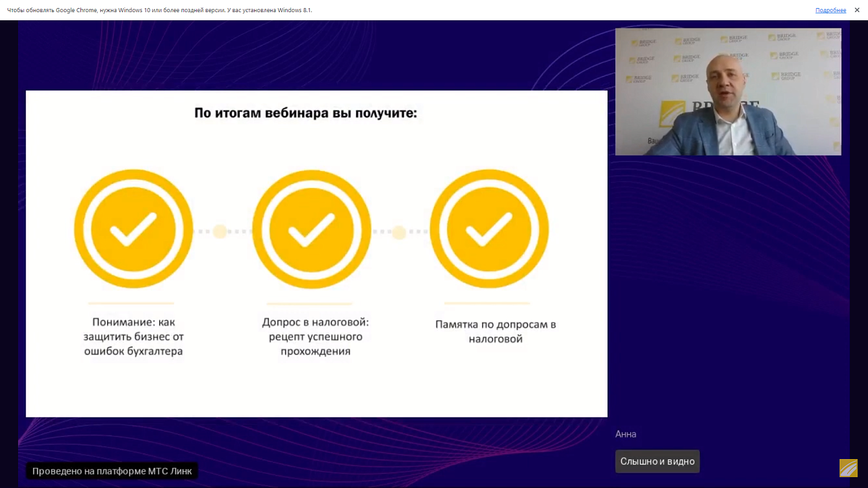This screenshot has width=868, height=488.
Task: Select the speaker video thumbnail
Action: coord(729,92)
